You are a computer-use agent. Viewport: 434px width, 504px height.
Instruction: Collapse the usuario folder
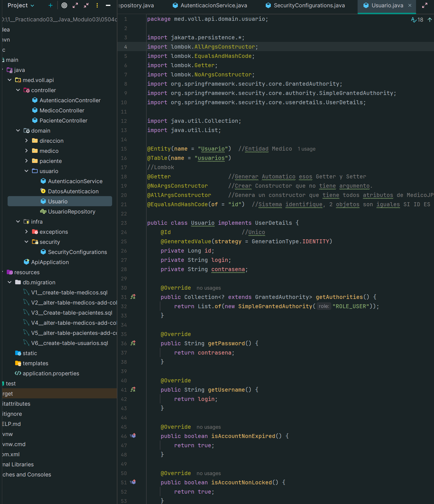[26, 171]
